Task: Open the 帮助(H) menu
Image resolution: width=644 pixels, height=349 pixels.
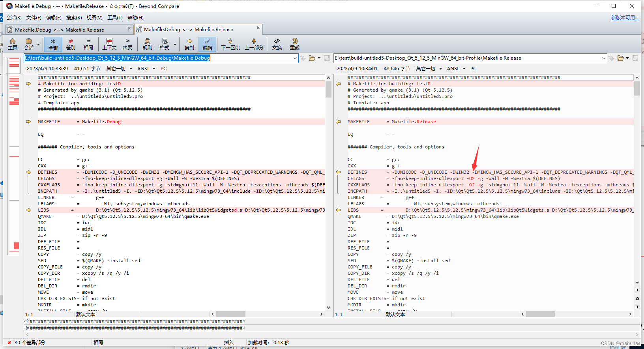Action: [x=135, y=18]
